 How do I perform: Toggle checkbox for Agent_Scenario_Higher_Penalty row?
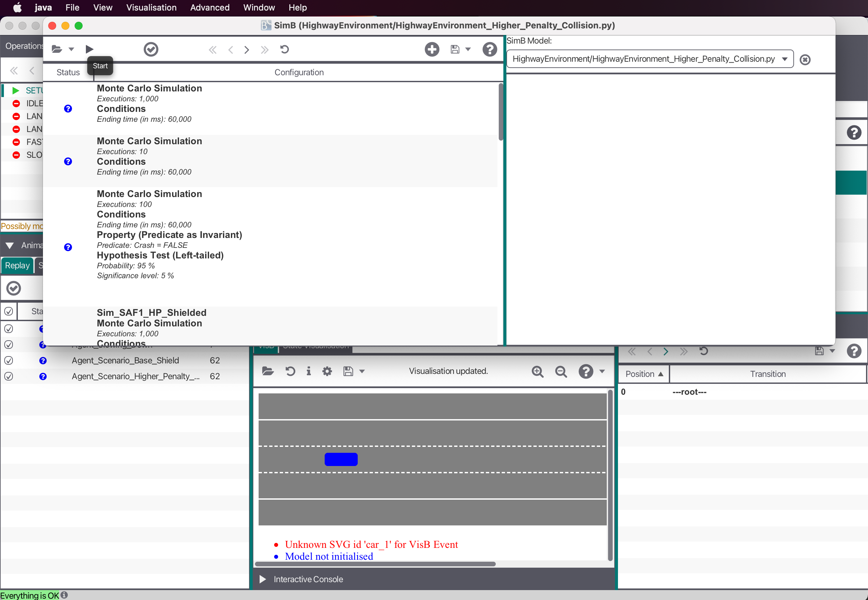coord(8,376)
